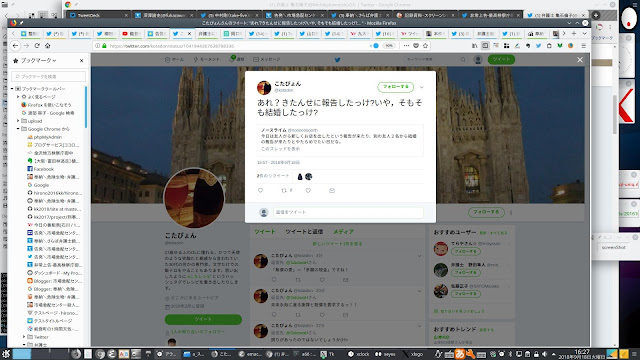Click the Twitter search magnifier icon
Screen dimensions: 640x360
tap(463, 60)
